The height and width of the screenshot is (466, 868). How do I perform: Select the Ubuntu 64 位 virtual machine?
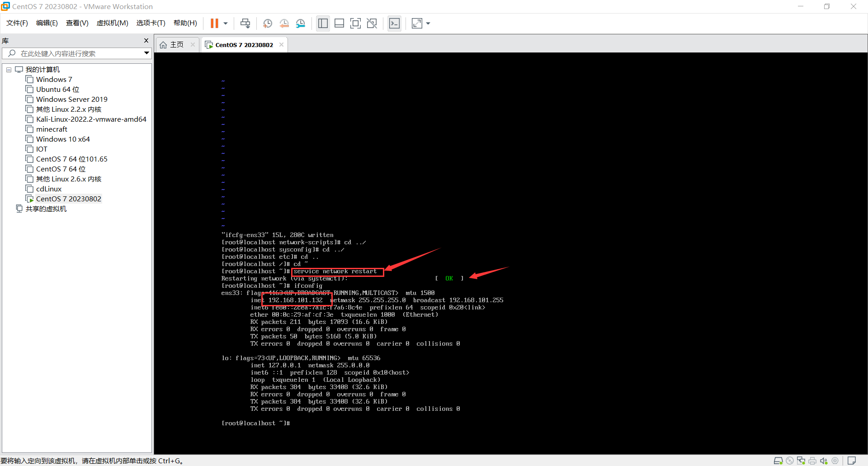pyautogui.click(x=57, y=90)
